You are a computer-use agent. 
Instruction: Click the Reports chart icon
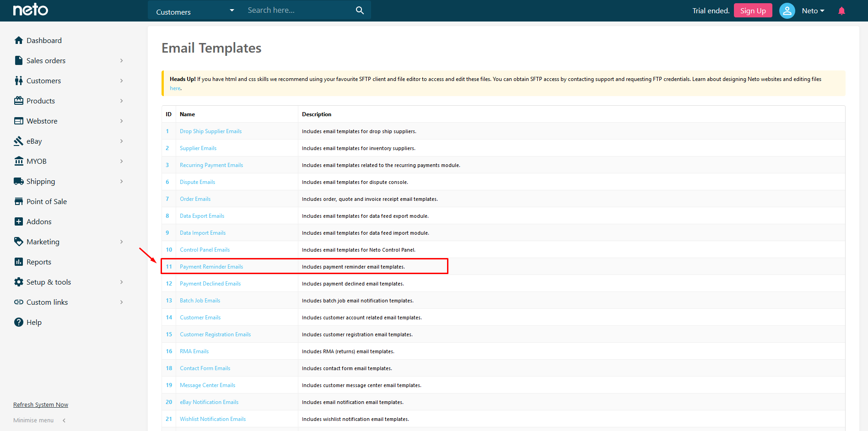19,262
